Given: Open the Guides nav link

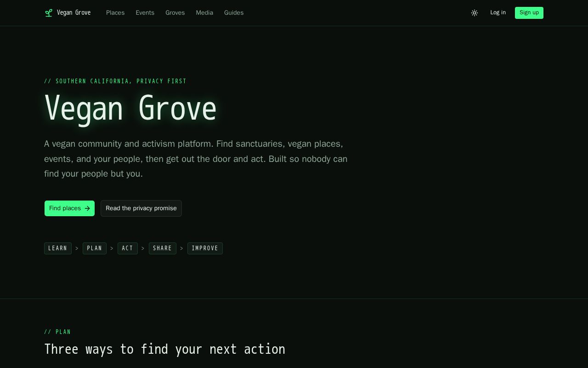Looking at the screenshot, I should pos(234,13).
